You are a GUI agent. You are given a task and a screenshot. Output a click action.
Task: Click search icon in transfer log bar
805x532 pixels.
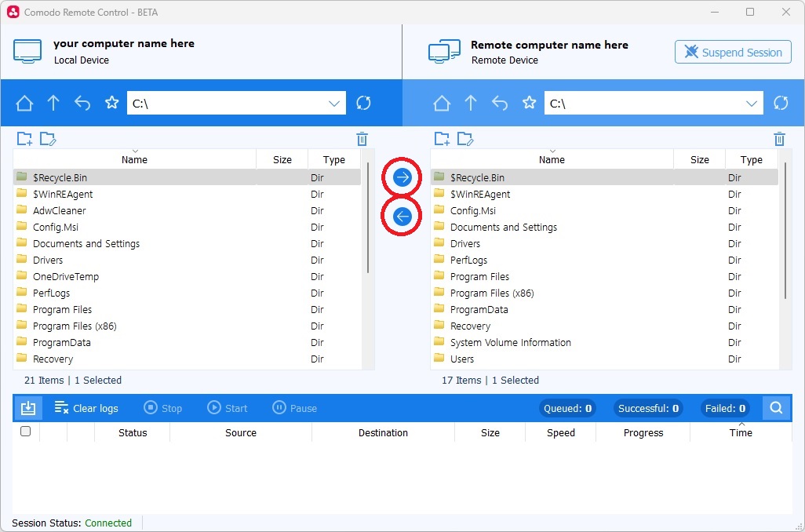pyautogui.click(x=776, y=408)
